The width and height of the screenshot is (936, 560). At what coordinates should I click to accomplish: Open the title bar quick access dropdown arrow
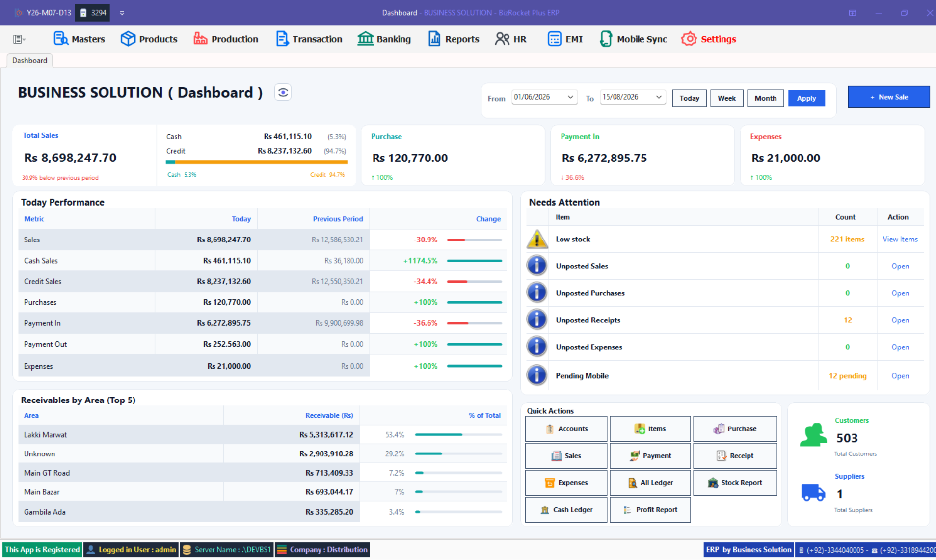pyautogui.click(x=122, y=13)
